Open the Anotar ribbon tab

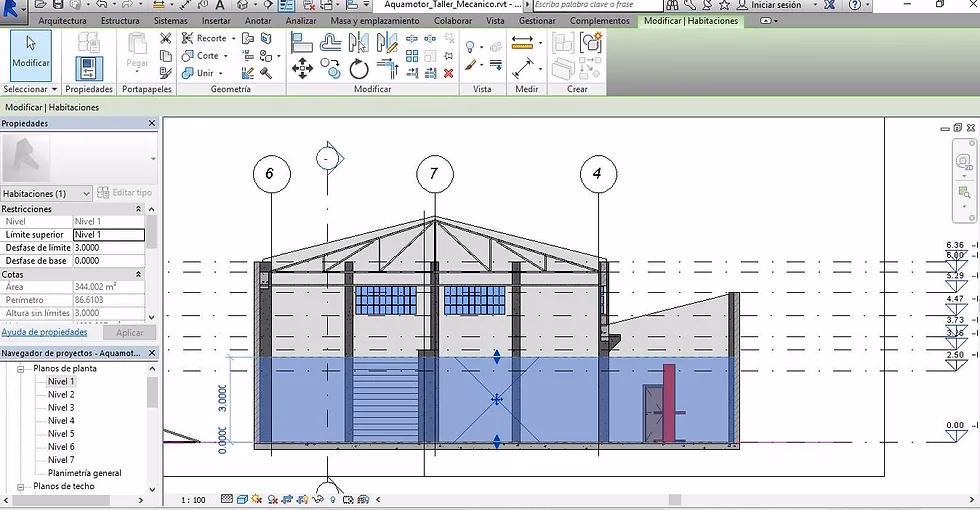click(x=258, y=21)
